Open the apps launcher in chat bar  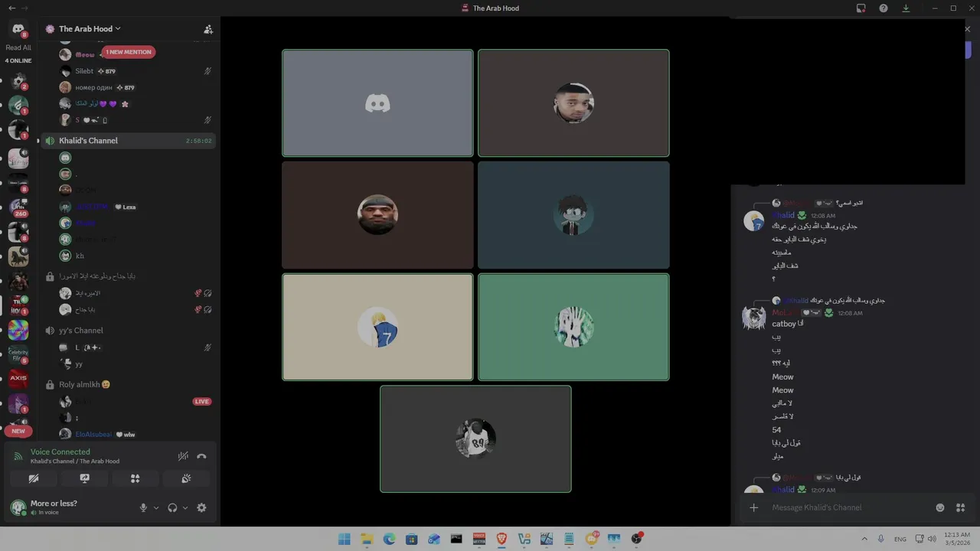pos(961,507)
